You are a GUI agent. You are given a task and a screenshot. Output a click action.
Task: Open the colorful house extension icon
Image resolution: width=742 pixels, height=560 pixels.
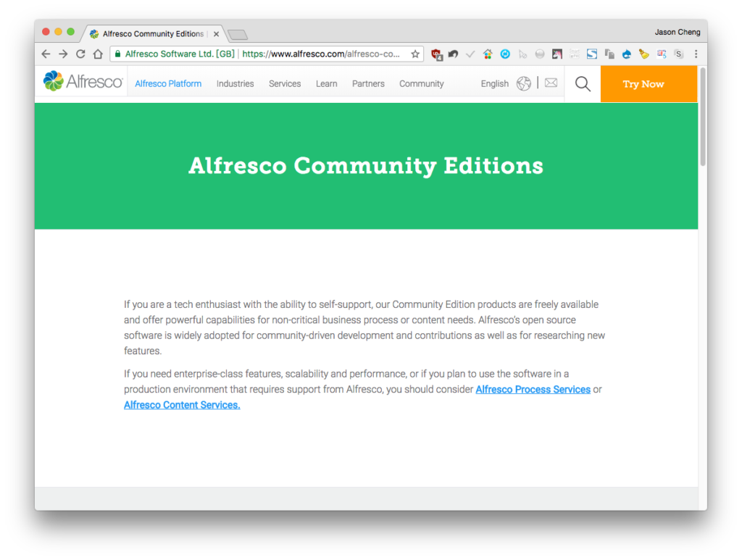click(488, 54)
